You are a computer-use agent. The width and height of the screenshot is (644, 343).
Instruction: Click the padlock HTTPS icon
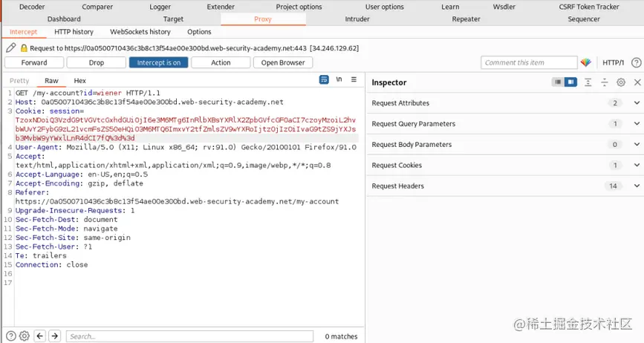(24, 48)
